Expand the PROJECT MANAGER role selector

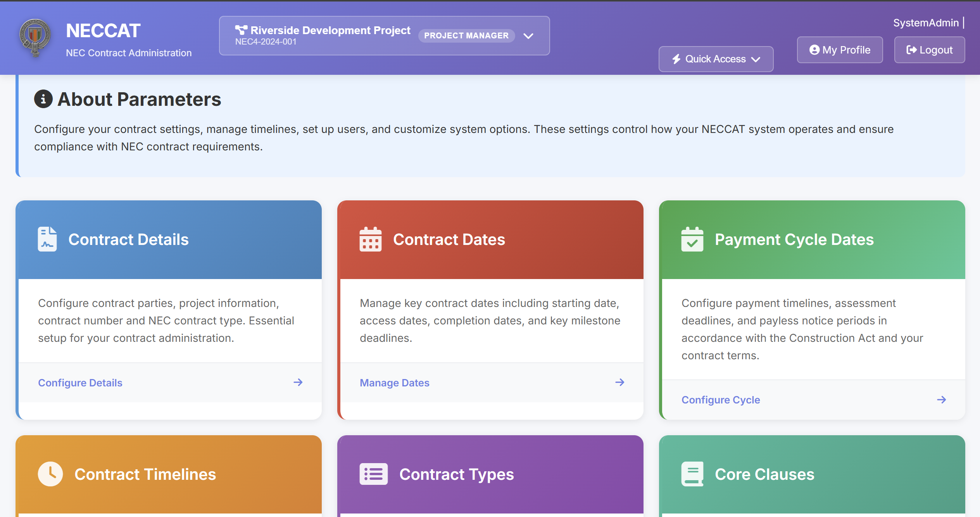coord(466,35)
